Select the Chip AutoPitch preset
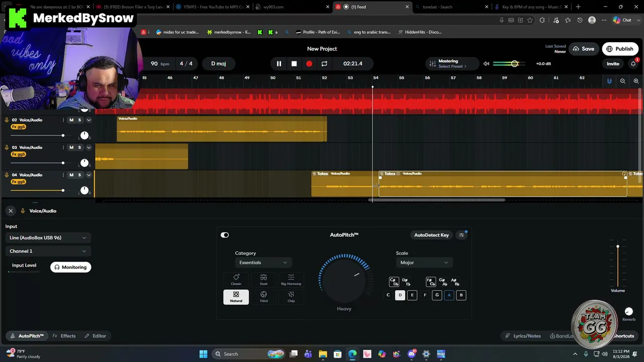This screenshot has height=362, width=644. [x=291, y=297]
